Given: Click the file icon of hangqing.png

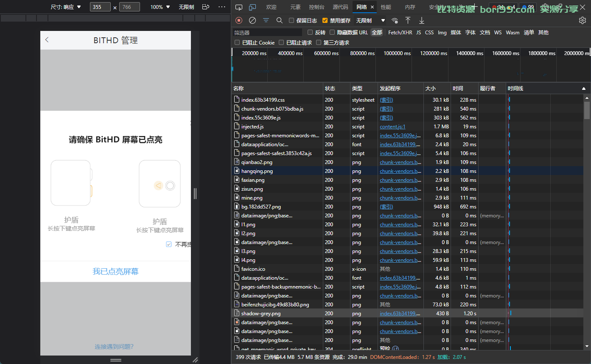Looking at the screenshot, I should (237, 171).
